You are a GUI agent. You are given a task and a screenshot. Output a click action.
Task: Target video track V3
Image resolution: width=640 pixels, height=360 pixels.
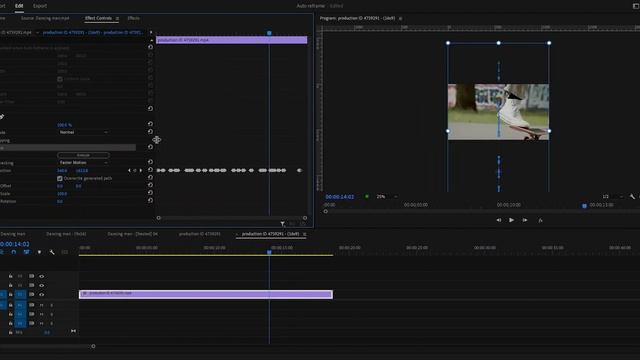[20, 276]
